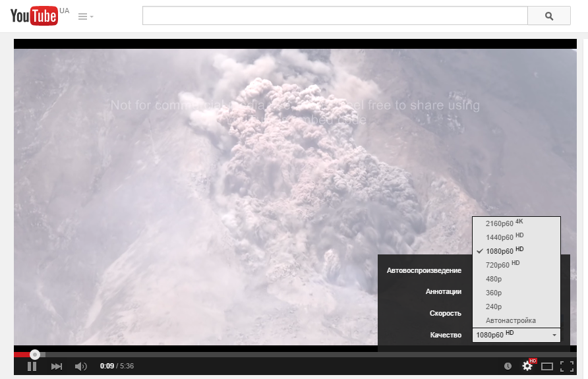Focus the YouTube search field

335,16
